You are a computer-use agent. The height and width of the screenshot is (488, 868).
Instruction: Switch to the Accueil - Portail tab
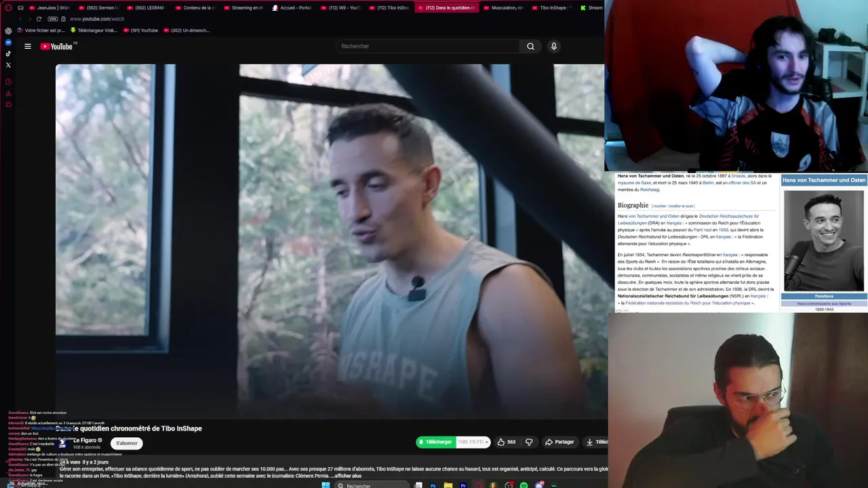[x=292, y=7]
